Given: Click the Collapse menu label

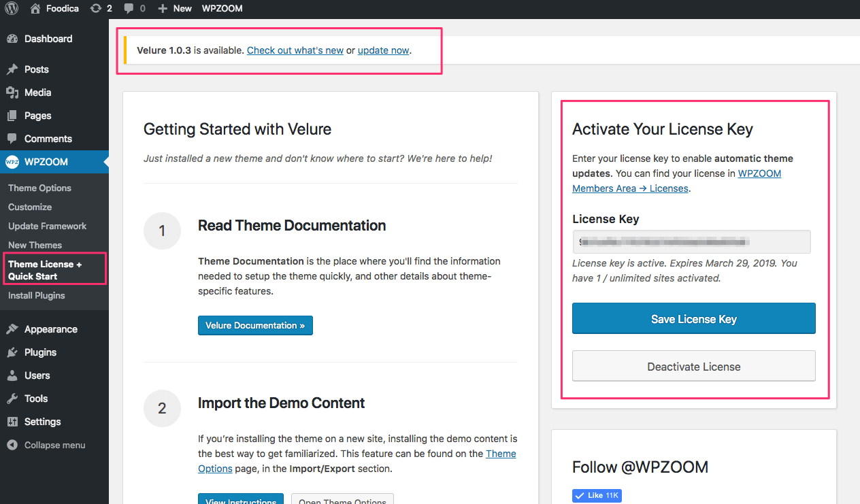Looking at the screenshot, I should pyautogui.click(x=55, y=445).
